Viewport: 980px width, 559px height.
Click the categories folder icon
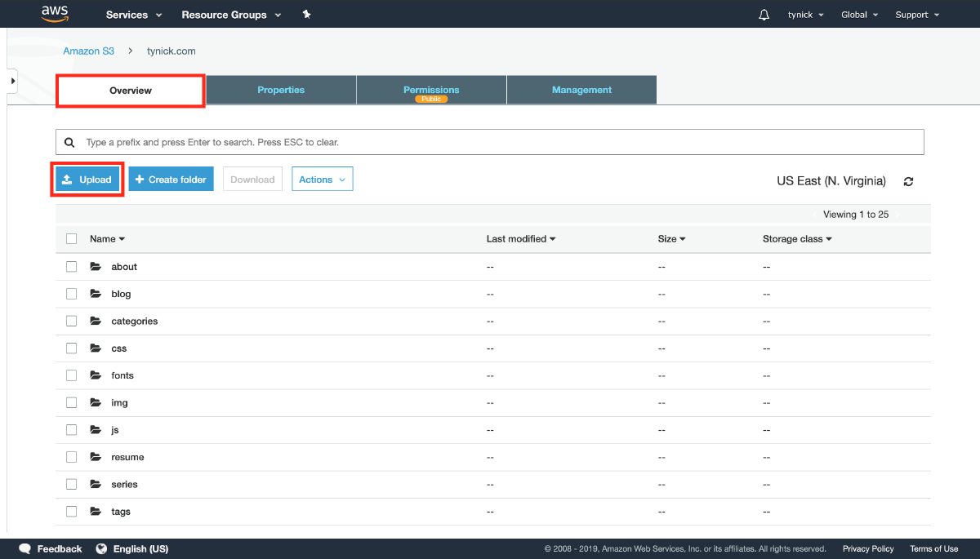[x=96, y=321]
